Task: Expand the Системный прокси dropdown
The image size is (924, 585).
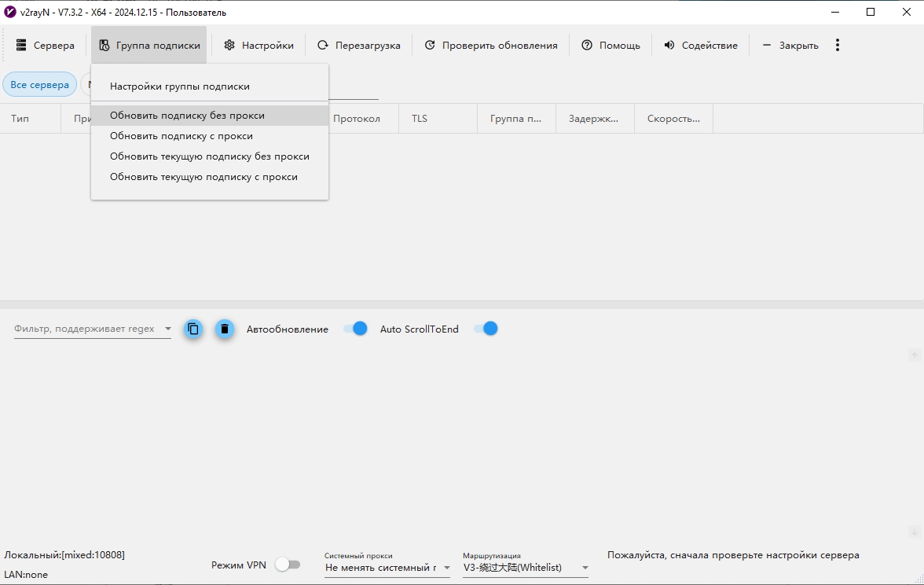Action: click(x=446, y=568)
